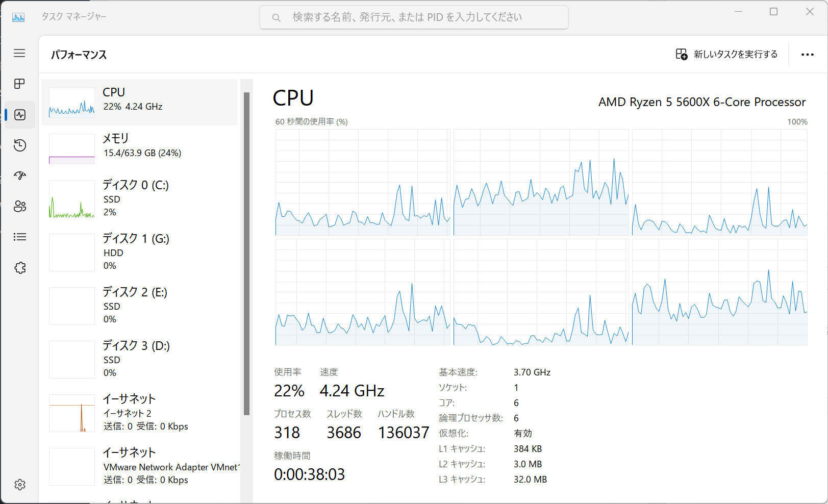Image resolution: width=828 pixels, height=504 pixels.
Task: Click the AMD Ryzen 5 5600X processor name
Action: click(x=702, y=102)
